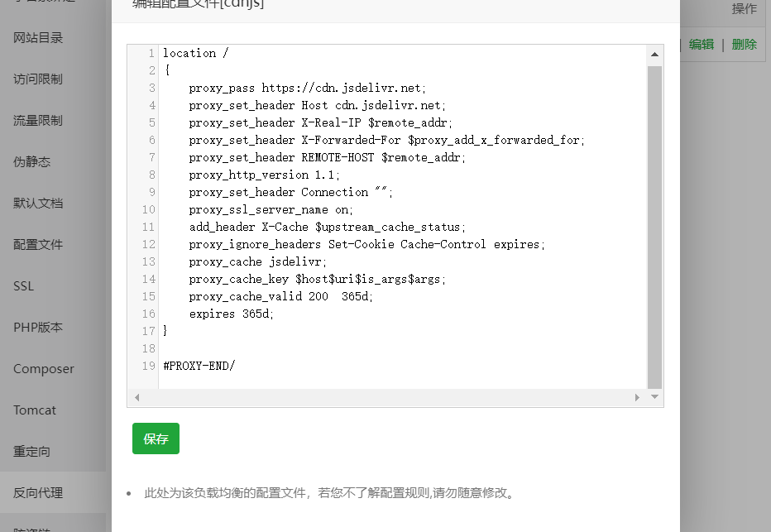Place cursor on the proxy_pass line
The image size is (771, 532).
(x=307, y=88)
